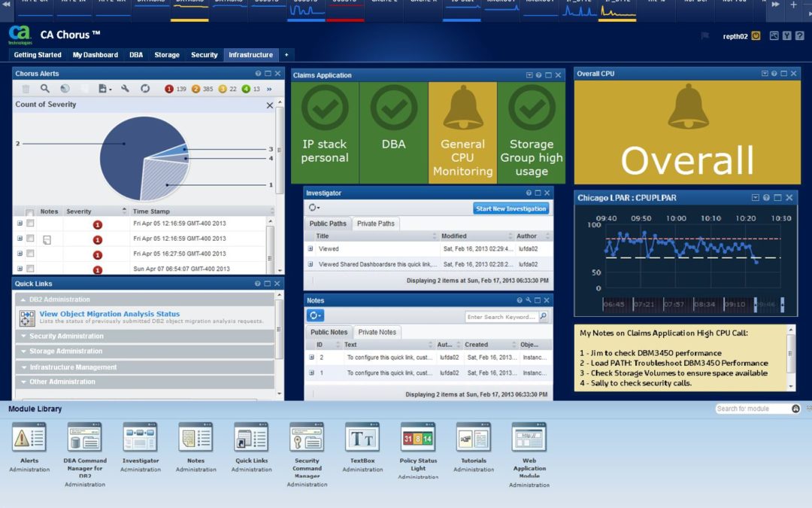
Task: Close the Count of Severity chart
Action: point(269,105)
